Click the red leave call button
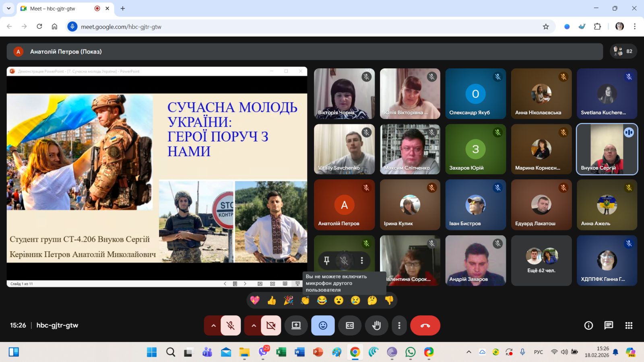The image size is (644, 362). pos(425,325)
